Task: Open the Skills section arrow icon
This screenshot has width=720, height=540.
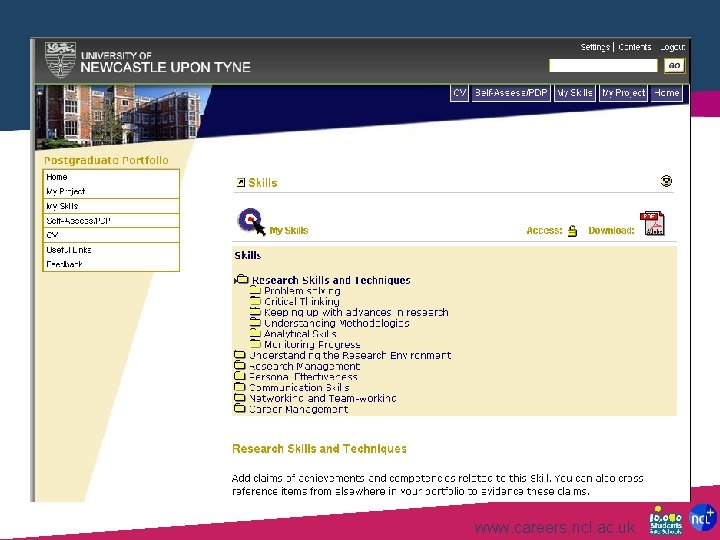Action: (x=241, y=183)
